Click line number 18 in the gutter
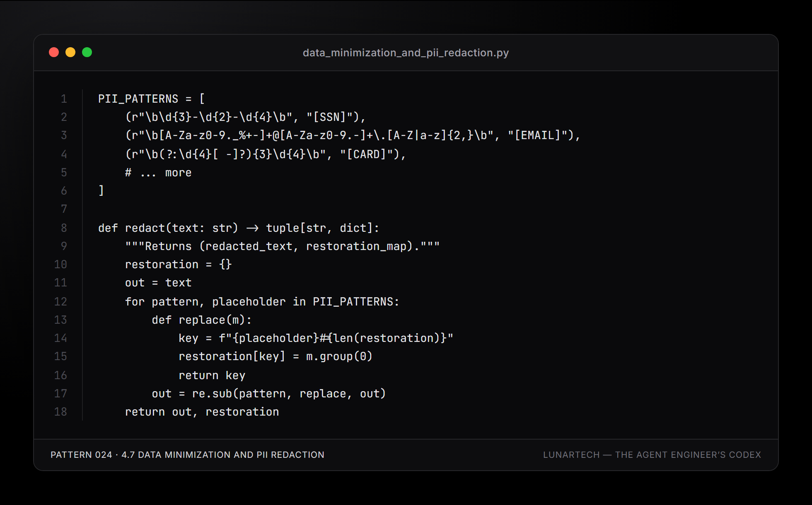Viewport: 812px width, 505px height. (x=60, y=412)
